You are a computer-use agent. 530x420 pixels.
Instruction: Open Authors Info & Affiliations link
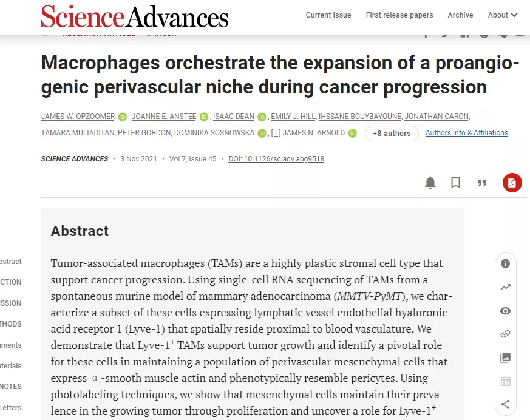(x=466, y=133)
